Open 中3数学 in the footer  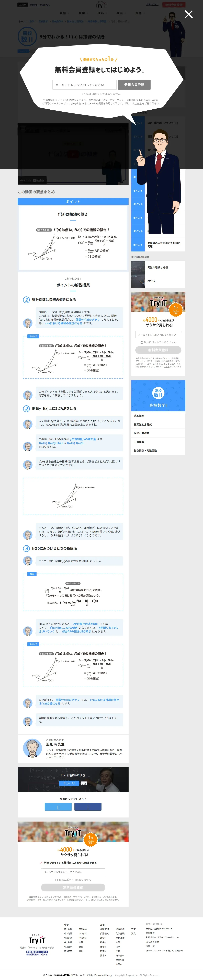click(x=68, y=951)
